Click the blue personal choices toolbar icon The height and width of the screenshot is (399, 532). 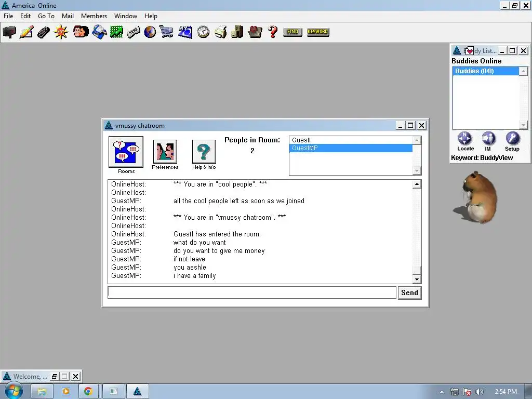tap(185, 32)
